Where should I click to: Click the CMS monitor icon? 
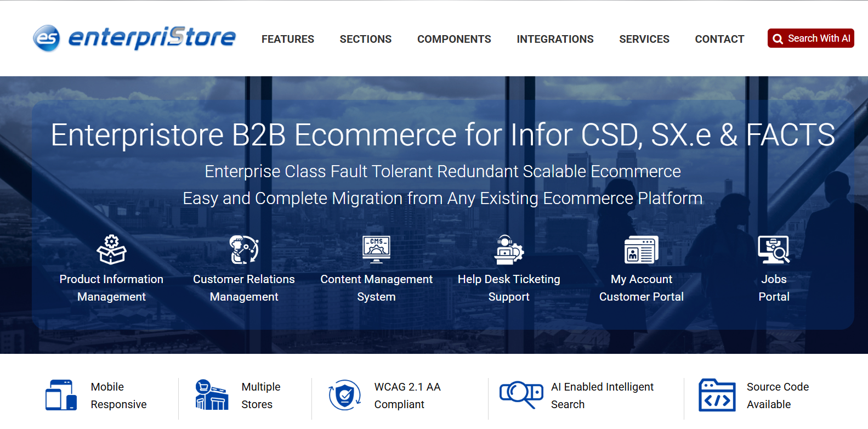pyautogui.click(x=376, y=250)
